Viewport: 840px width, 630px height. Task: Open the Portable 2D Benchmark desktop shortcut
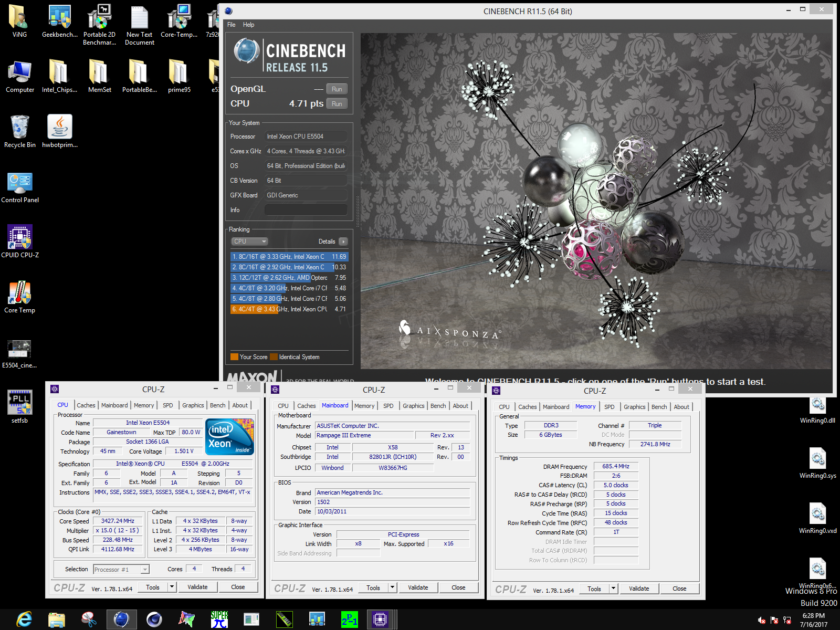(x=99, y=25)
